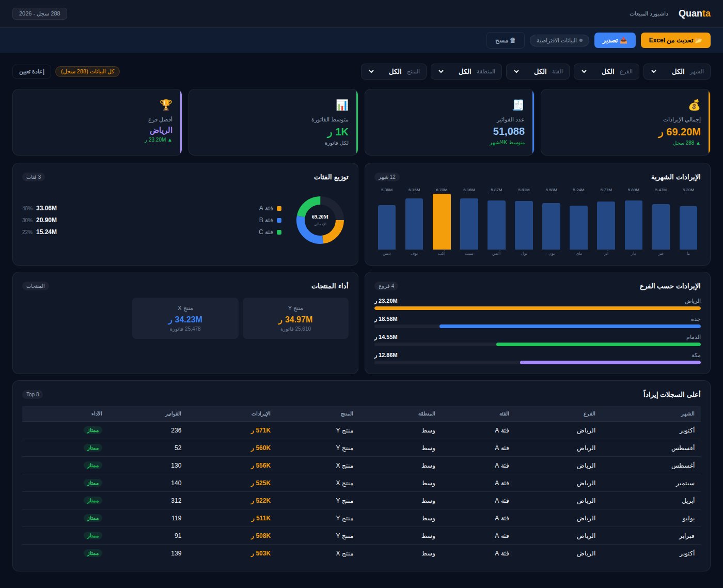Viewport: 723px width, 588px height.
Task: Click the orange فئة A legend swatch
Action: 279,208
